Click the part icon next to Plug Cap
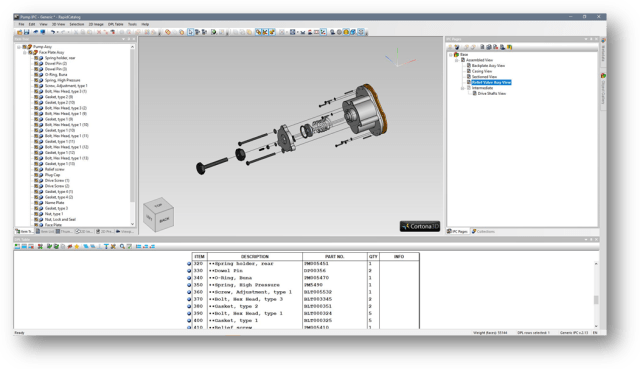 coord(41,175)
